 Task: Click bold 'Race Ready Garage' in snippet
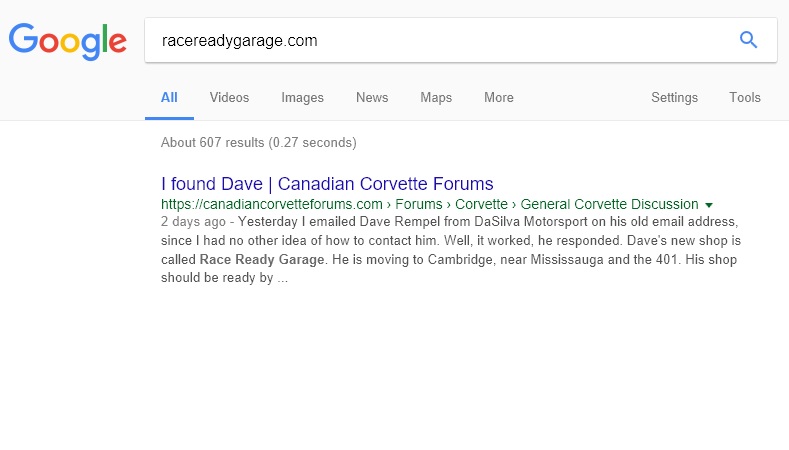[x=262, y=260]
